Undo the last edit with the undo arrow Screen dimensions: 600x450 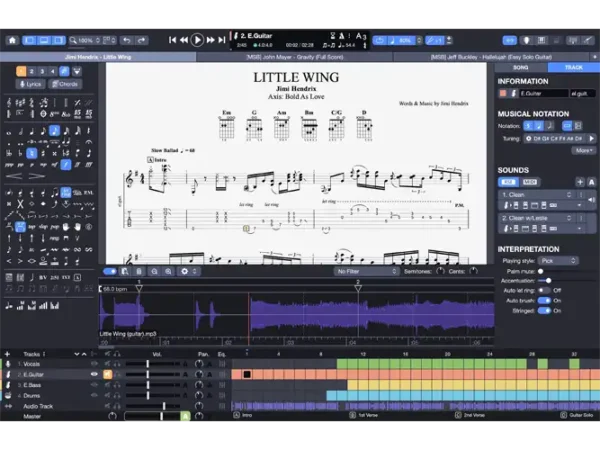(127, 40)
